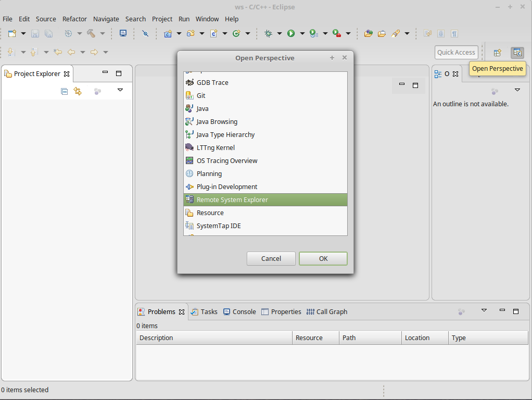Switch to the Properties tab
This screenshot has height=400, width=532.
281,311
